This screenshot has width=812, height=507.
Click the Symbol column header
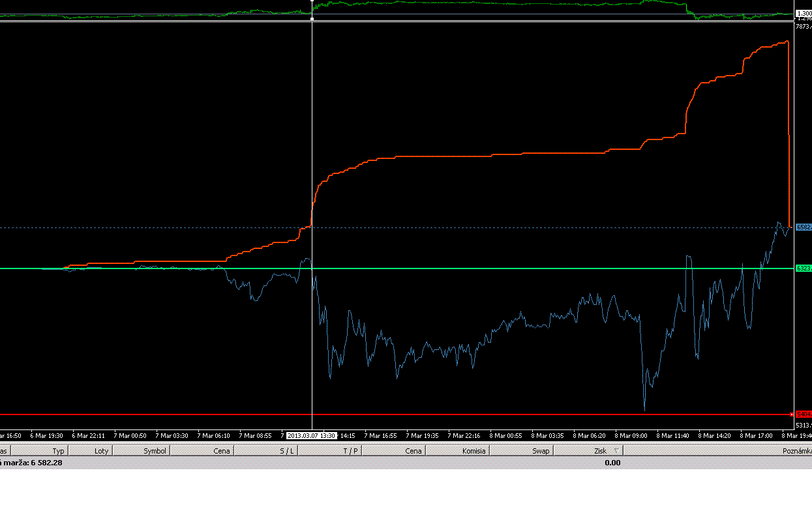pos(142,450)
